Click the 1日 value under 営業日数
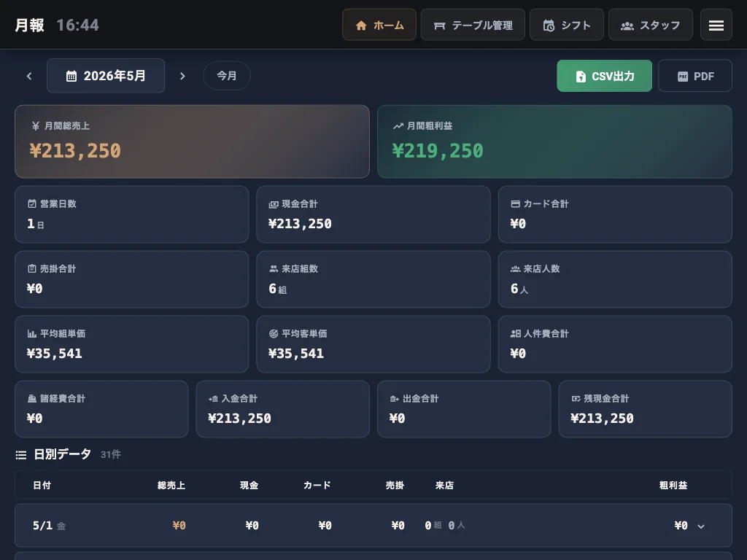747x560 pixels. (36, 224)
